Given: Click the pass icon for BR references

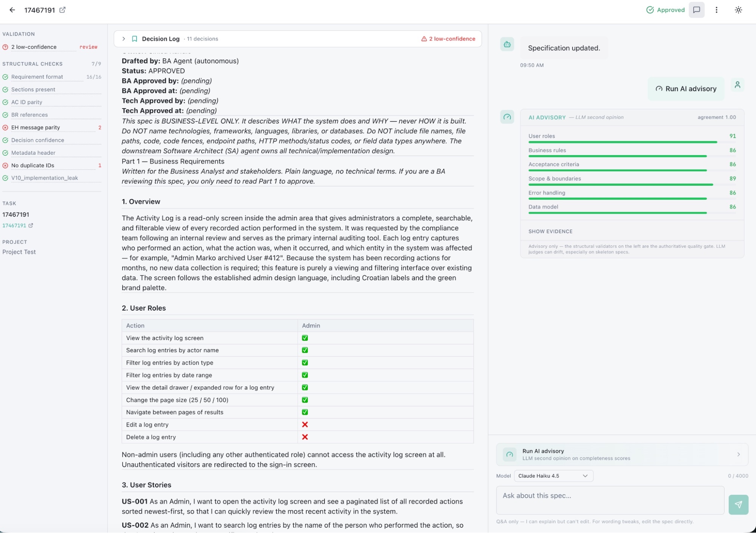Looking at the screenshot, I should pos(5,115).
